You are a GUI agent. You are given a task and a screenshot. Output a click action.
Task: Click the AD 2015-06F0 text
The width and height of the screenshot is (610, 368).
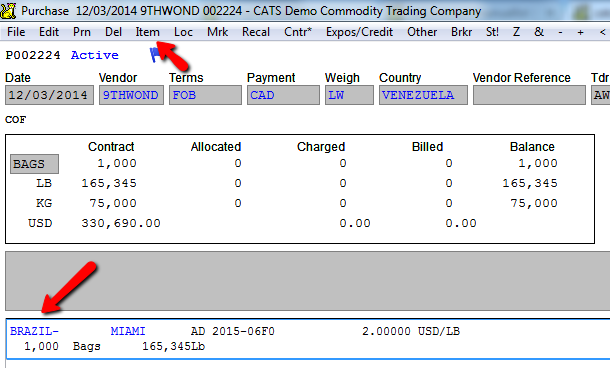point(233,331)
